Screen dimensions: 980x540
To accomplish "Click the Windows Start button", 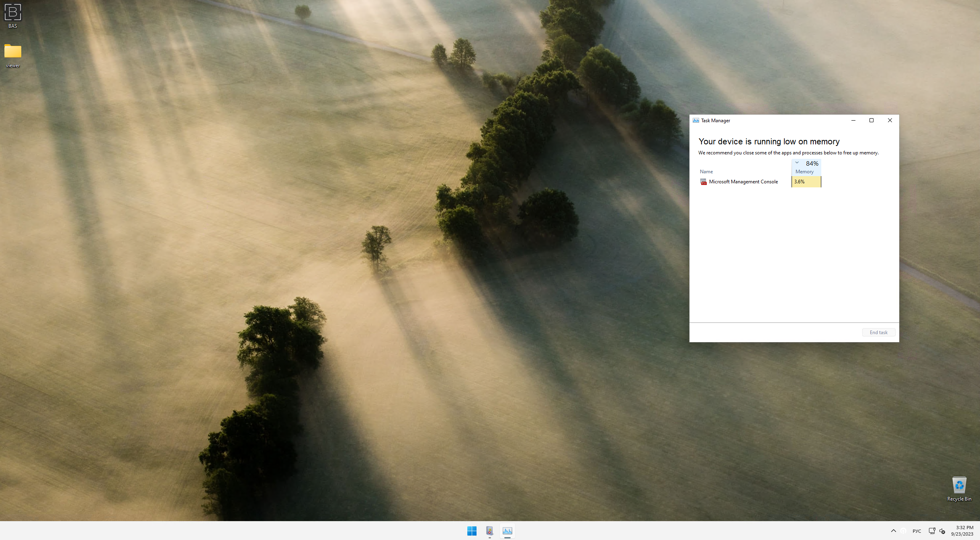I will [472, 531].
